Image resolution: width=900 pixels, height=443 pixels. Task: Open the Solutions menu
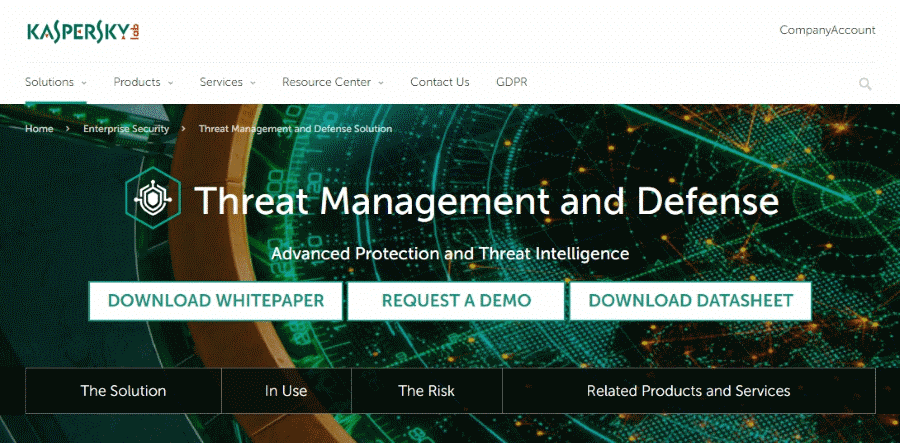49,82
